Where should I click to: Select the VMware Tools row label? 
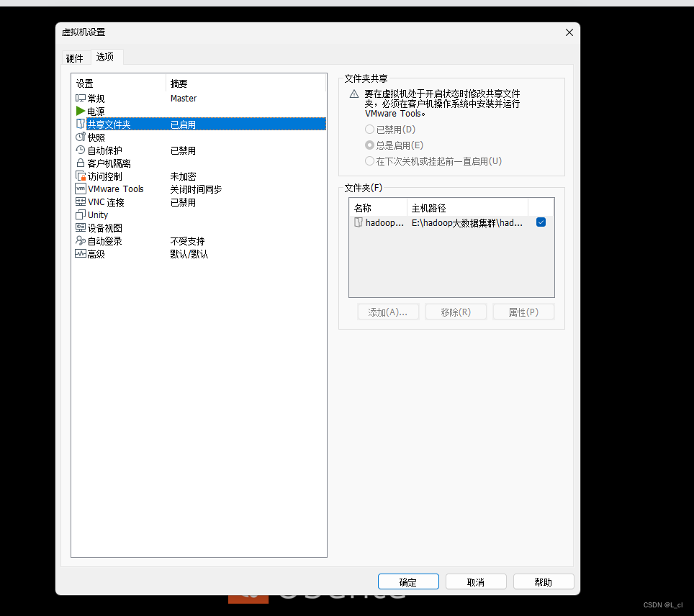tap(116, 189)
